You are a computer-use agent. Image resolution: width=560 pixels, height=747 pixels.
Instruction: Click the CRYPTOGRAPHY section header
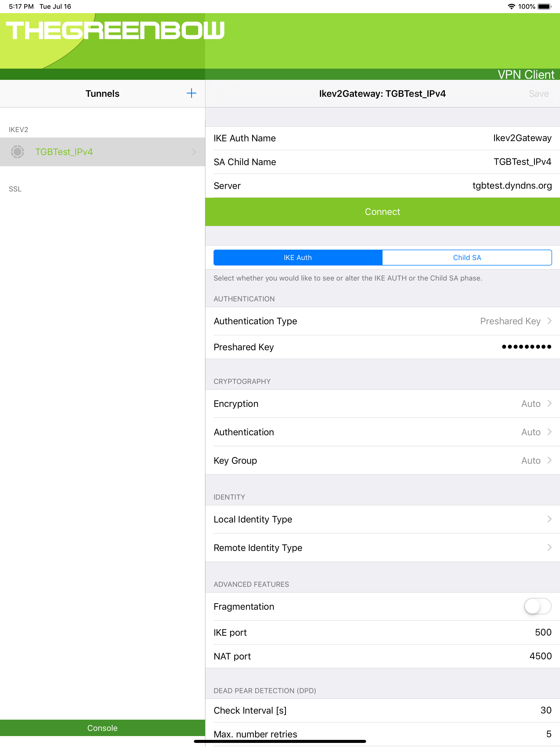click(x=242, y=381)
